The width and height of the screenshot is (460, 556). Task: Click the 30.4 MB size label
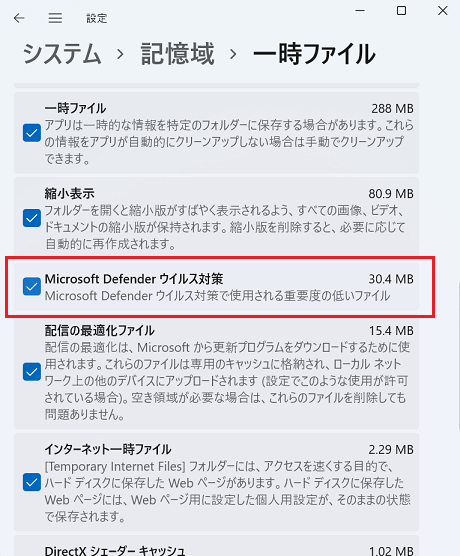pyautogui.click(x=391, y=279)
